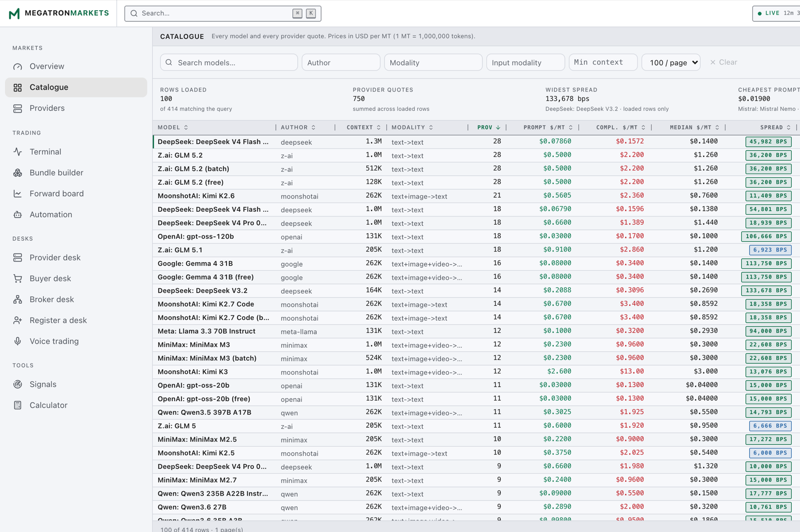
Task: Open Providers from the sidebar
Action: (x=76, y=108)
